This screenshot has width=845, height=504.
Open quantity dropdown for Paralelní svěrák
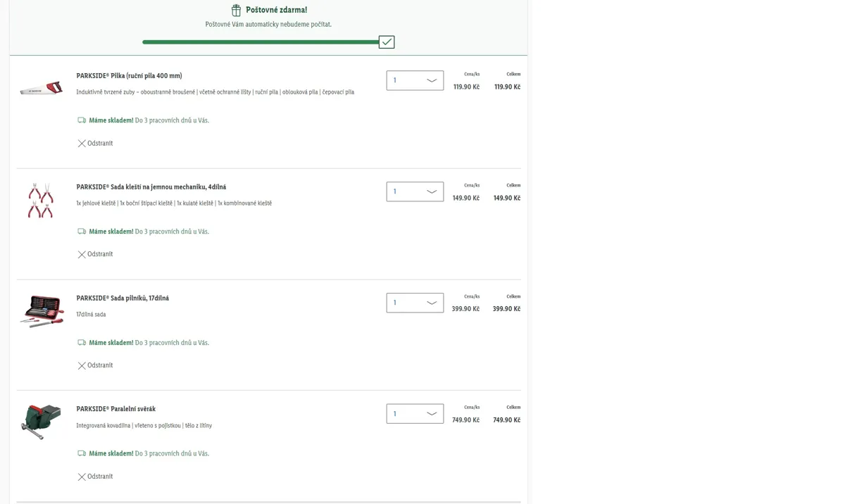415,414
